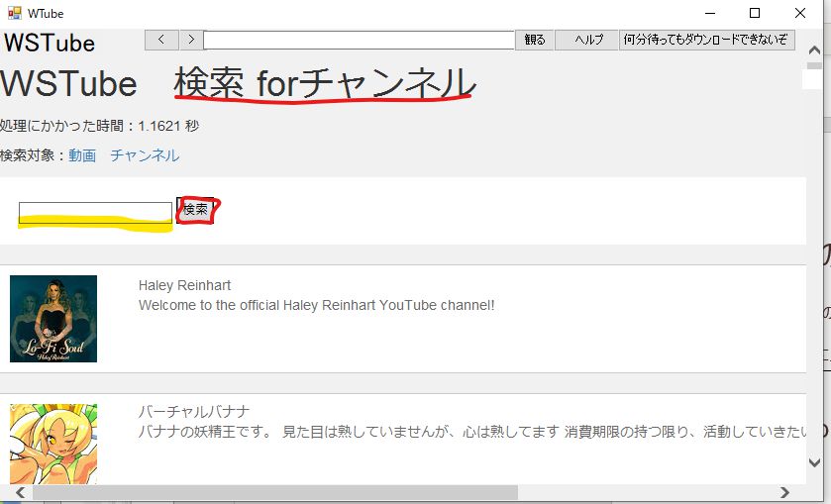Image resolution: width=831 pixels, height=504 pixels.
Task: Open ヘルプ from the toolbar
Action: tap(586, 40)
